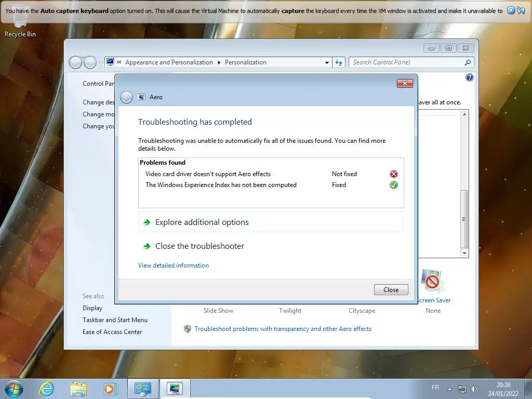Screen dimensions: 532x399
Task: Open View detailed information link
Action: coord(174,265)
